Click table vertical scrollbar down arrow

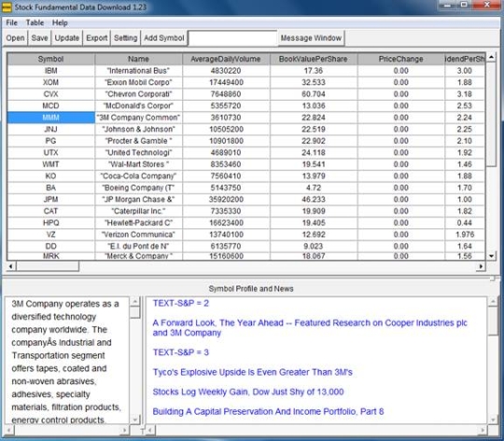point(491,256)
